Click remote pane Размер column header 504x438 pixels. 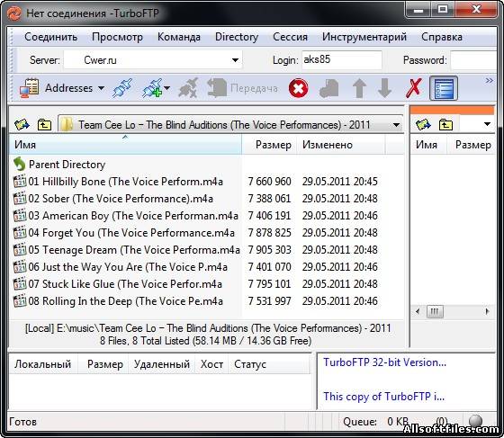click(x=471, y=145)
